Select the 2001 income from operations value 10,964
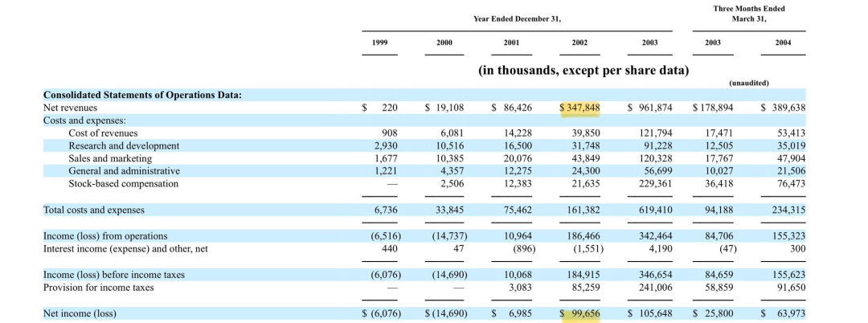The height and width of the screenshot is (323, 868). tap(518, 236)
